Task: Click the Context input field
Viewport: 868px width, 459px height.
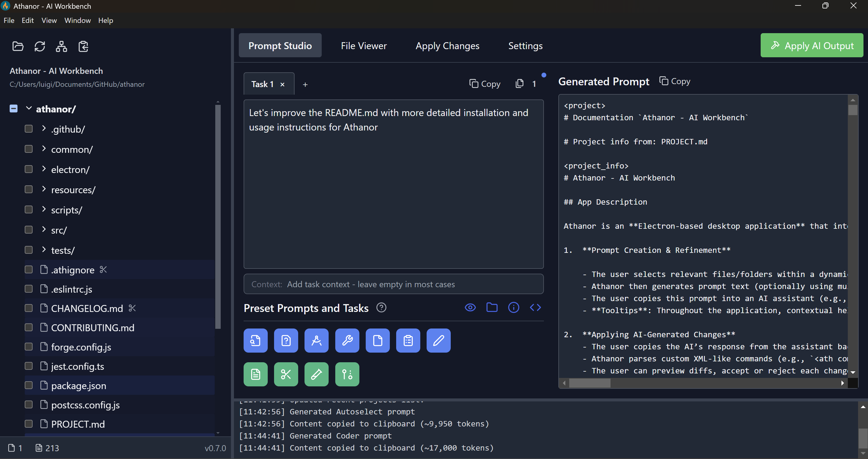Action: [393, 284]
